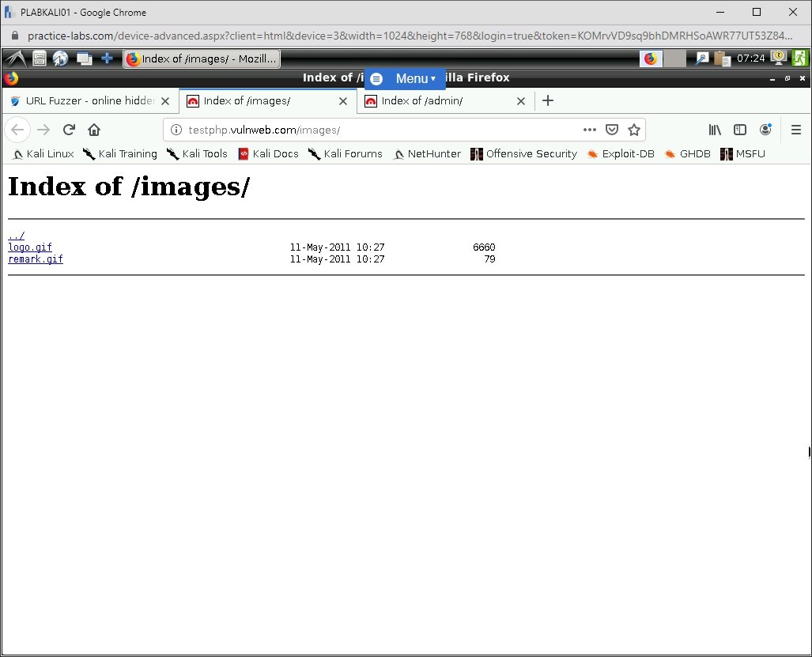The width and height of the screenshot is (812, 657).
Task: Bookmark this page with the star
Action: 634,129
